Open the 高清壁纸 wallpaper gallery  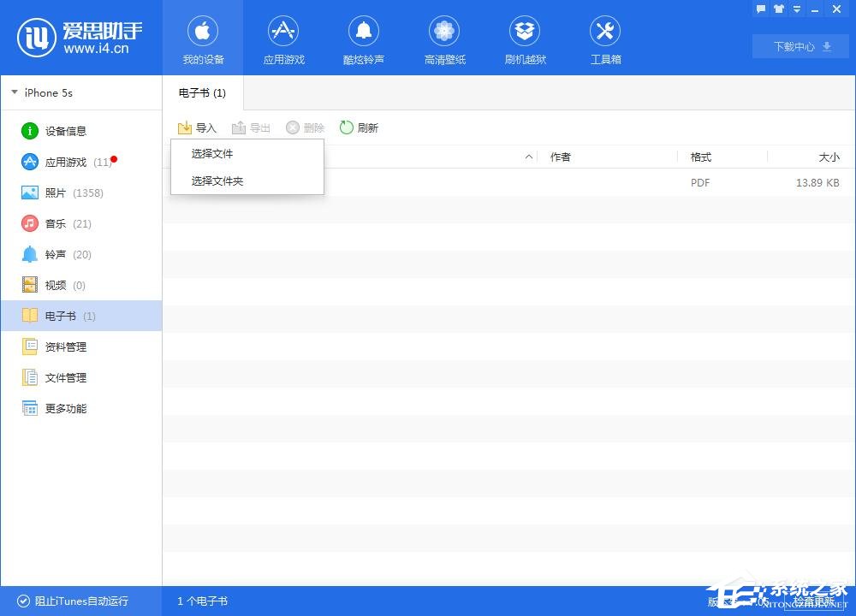(444, 38)
